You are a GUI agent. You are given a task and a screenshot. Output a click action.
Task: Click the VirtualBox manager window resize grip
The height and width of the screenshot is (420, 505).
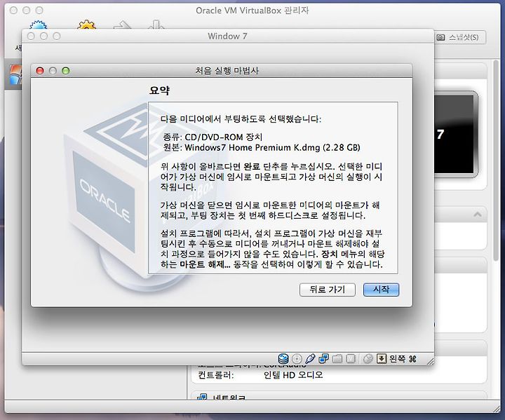(x=497, y=409)
